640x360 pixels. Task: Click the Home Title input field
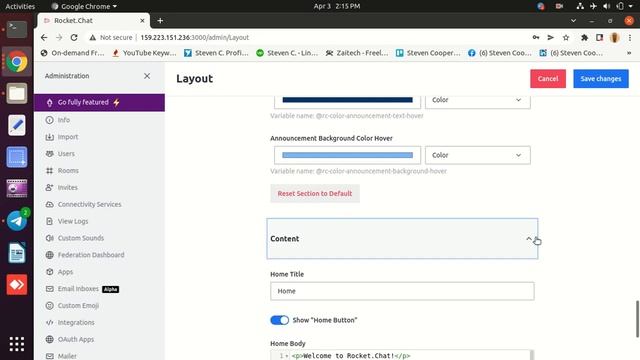[x=402, y=291]
